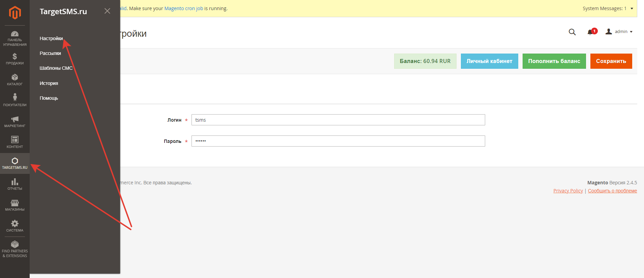The height and width of the screenshot is (278, 644).
Task: Open the Маркетинг marketing menu icon
Action: [15, 122]
